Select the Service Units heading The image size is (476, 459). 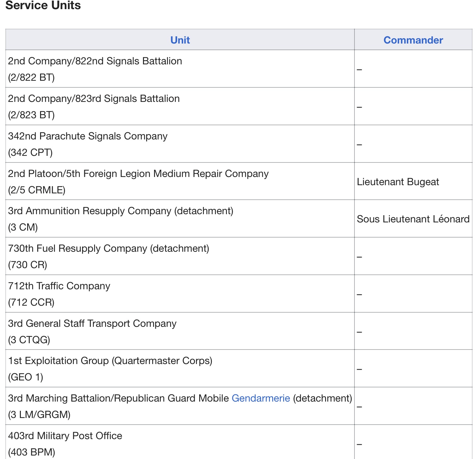[43, 5]
